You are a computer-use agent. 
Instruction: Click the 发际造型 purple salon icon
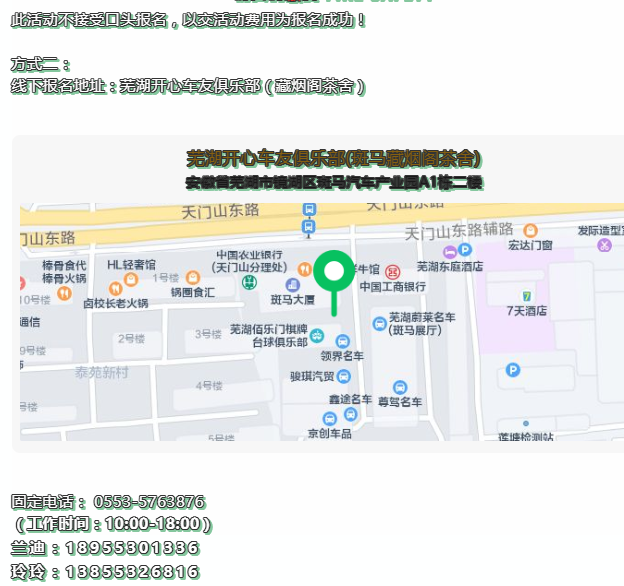click(x=604, y=245)
